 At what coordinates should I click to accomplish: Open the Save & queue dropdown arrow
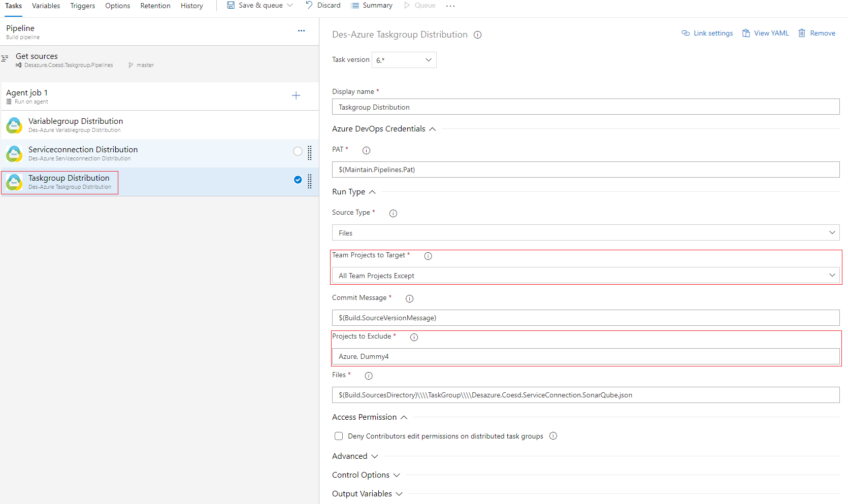(x=290, y=5)
